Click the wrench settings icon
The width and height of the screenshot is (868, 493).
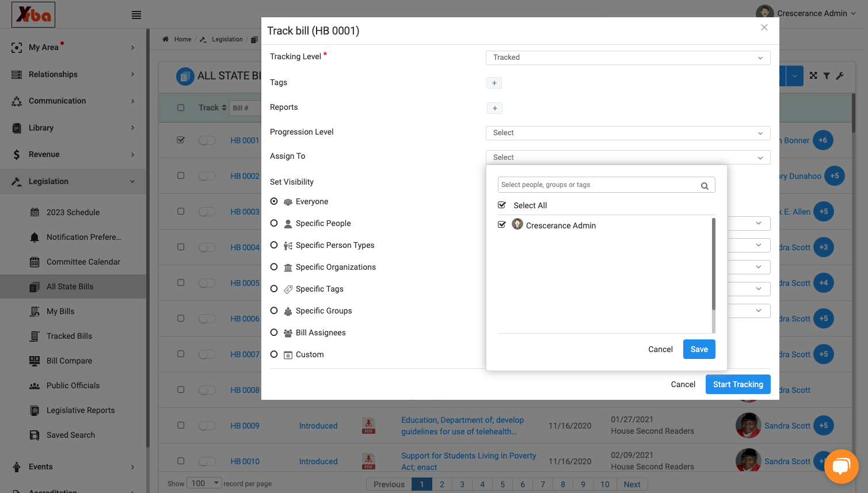[840, 76]
